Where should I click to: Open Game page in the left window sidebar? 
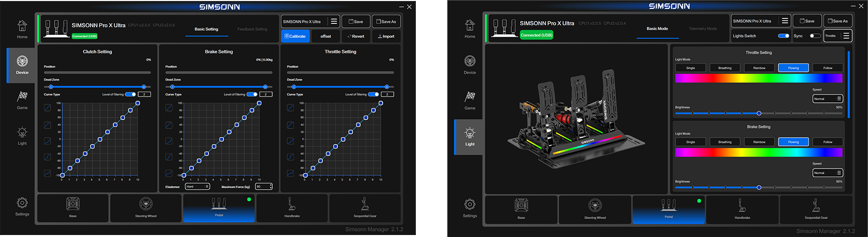pyautogui.click(x=22, y=100)
